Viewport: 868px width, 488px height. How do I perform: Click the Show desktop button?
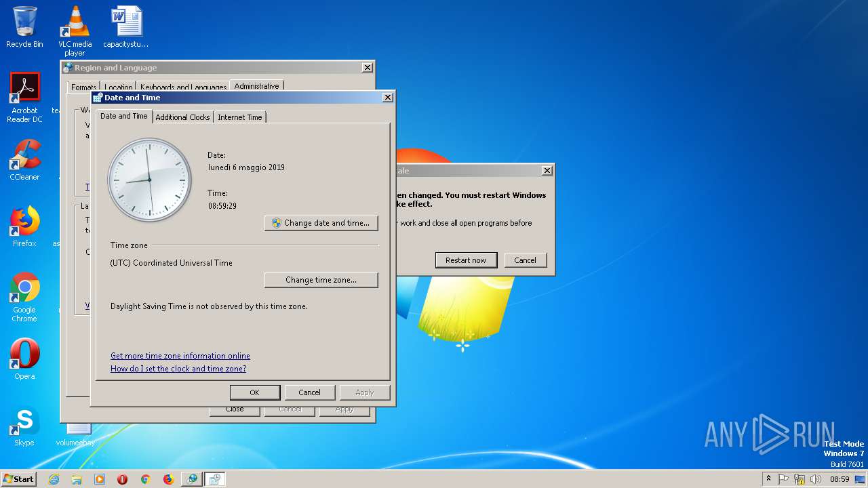click(x=861, y=479)
